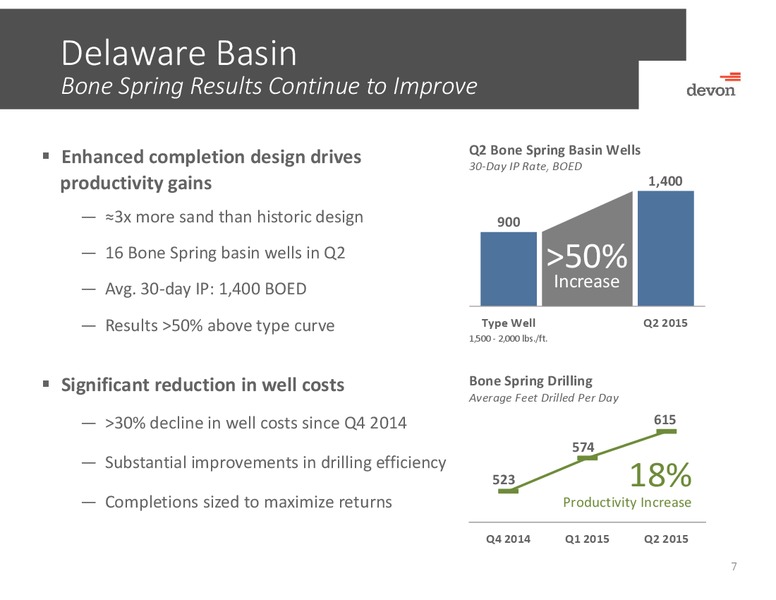Click 'Completions sized to maximize returns'
Screen dimensions: 776x600
tap(248, 502)
